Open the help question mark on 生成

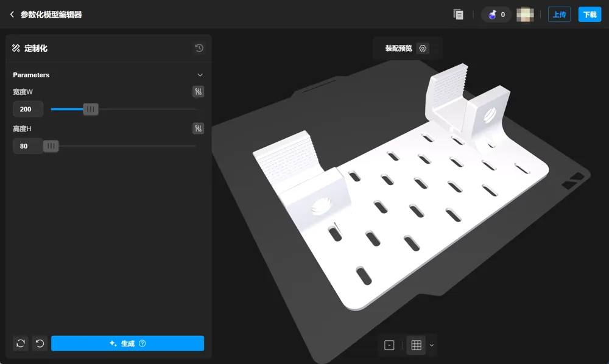coord(143,343)
